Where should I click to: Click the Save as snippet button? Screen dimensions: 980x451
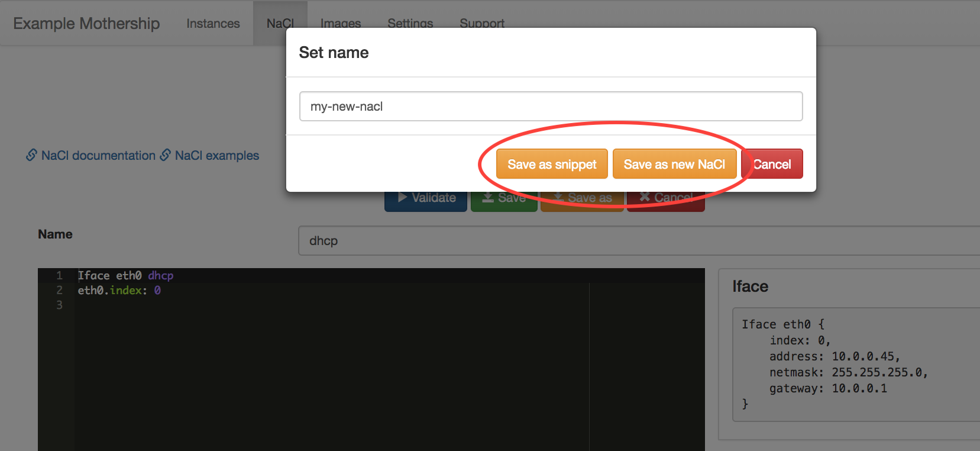coord(552,164)
